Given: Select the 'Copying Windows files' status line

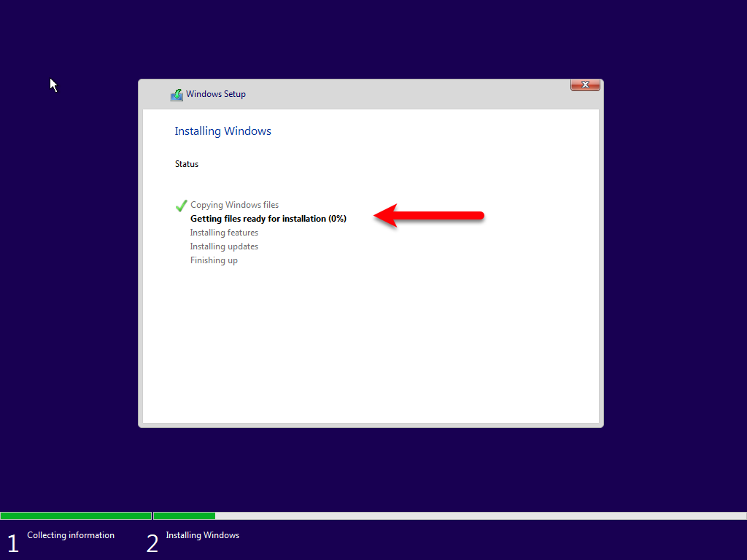Looking at the screenshot, I should (x=234, y=205).
